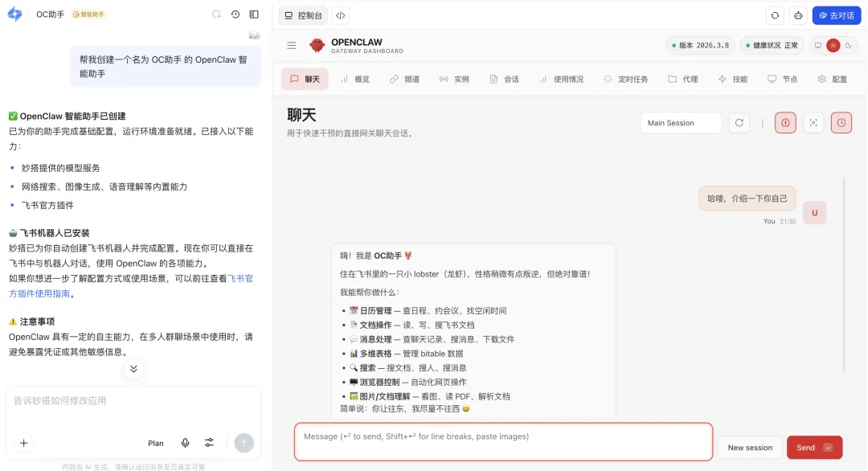Select the light theme sun icon

pyautogui.click(x=833, y=45)
